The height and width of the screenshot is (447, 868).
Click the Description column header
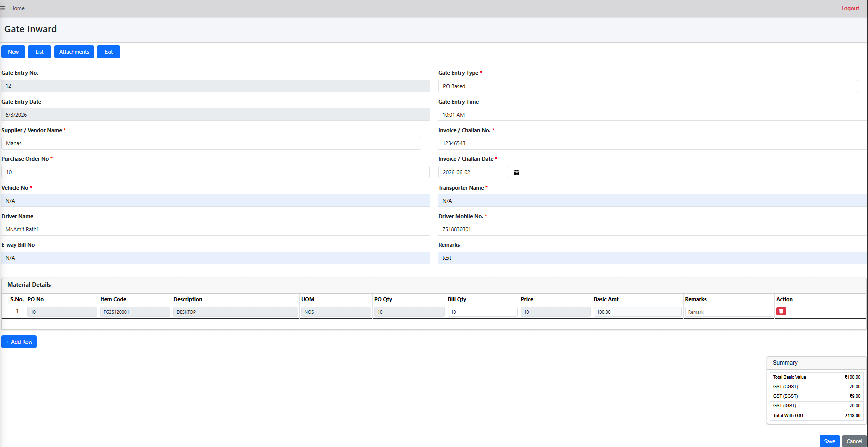(188, 299)
